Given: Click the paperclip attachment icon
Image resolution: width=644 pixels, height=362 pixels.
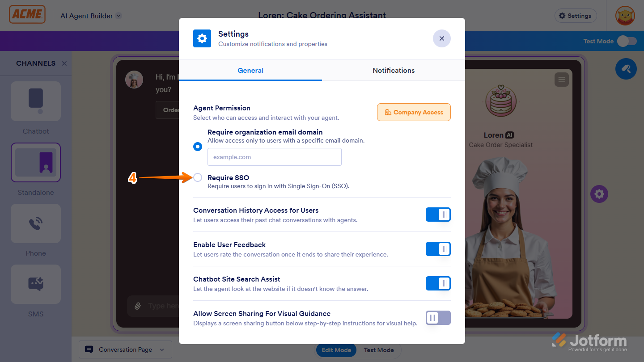Looking at the screenshot, I should 138,306.
